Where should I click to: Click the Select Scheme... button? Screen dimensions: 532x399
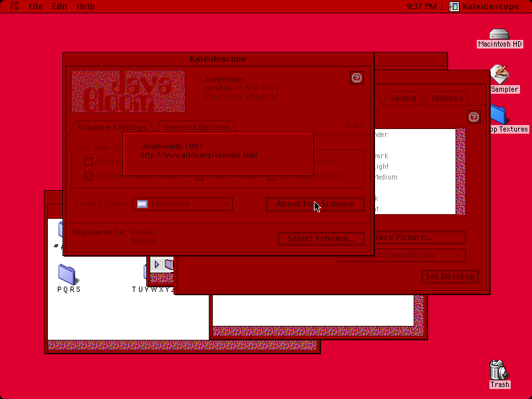click(321, 239)
